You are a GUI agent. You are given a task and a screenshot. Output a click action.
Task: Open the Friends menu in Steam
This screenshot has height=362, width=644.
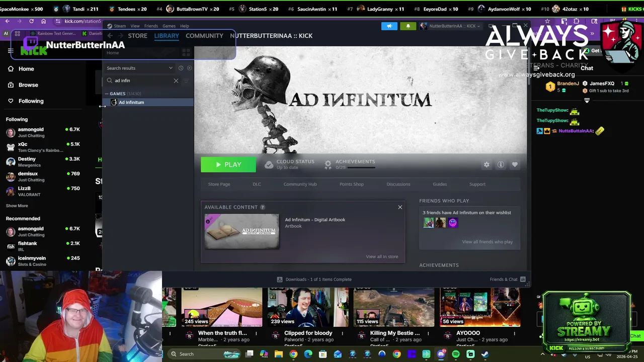click(151, 26)
